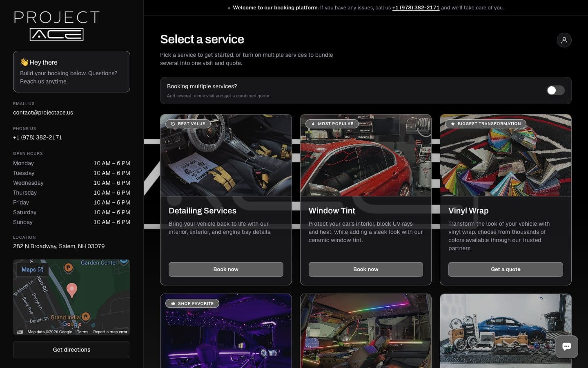Book now for Window Tint
The height and width of the screenshot is (368, 588).
[366, 269]
